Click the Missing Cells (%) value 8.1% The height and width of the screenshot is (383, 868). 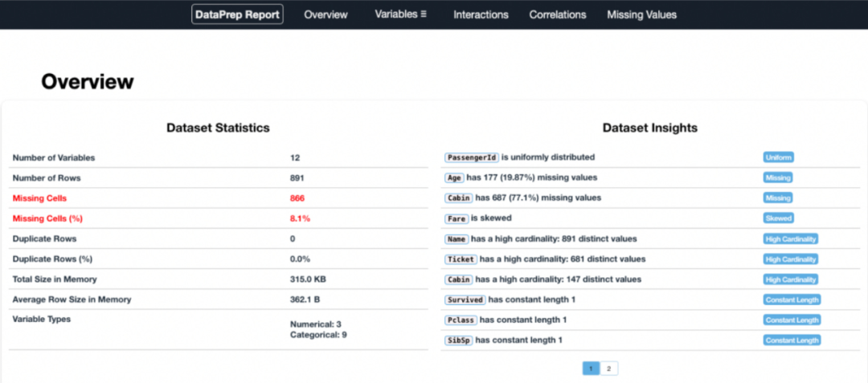(x=300, y=218)
